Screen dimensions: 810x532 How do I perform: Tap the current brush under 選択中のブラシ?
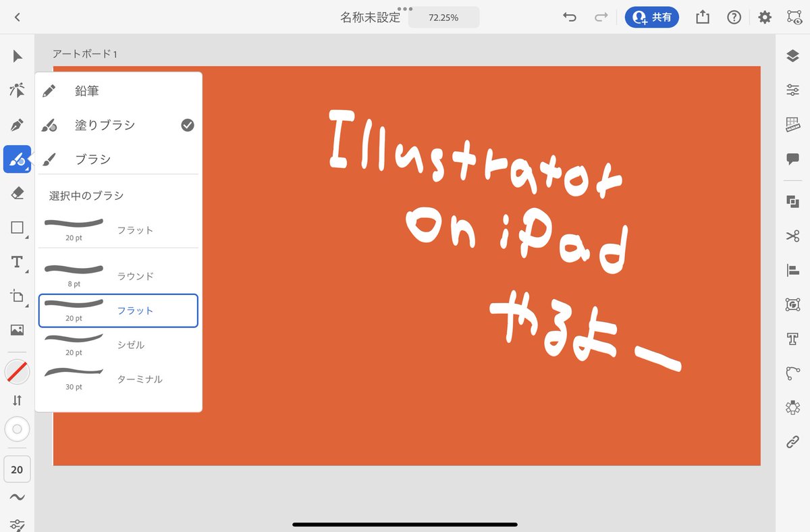pyautogui.click(x=119, y=230)
